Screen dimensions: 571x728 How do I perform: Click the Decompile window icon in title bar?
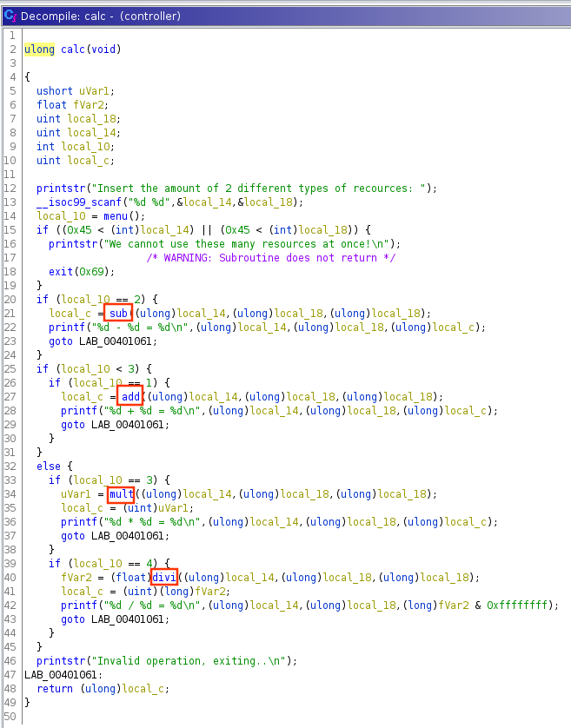(10, 16)
